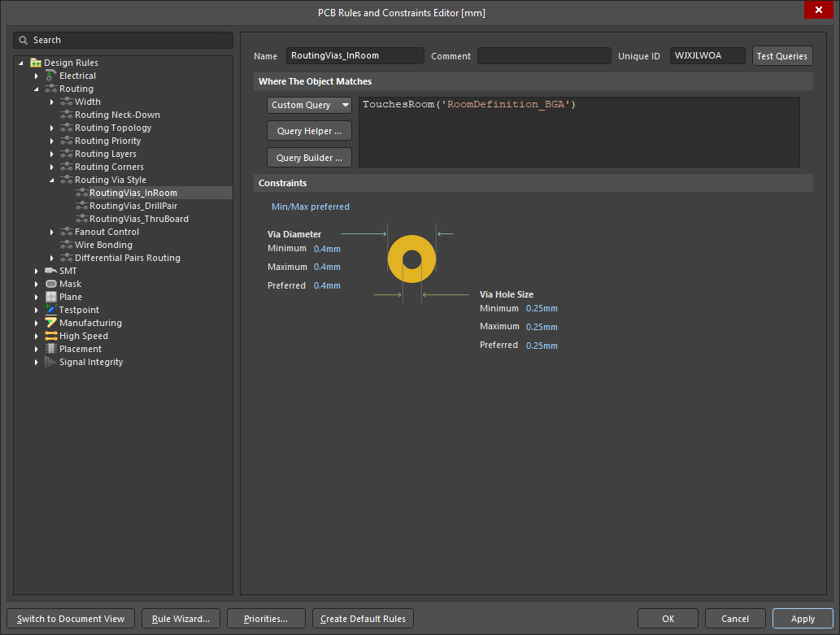The width and height of the screenshot is (840, 635).
Task: Expand the Differential Pairs Routing node
Action: click(x=52, y=258)
